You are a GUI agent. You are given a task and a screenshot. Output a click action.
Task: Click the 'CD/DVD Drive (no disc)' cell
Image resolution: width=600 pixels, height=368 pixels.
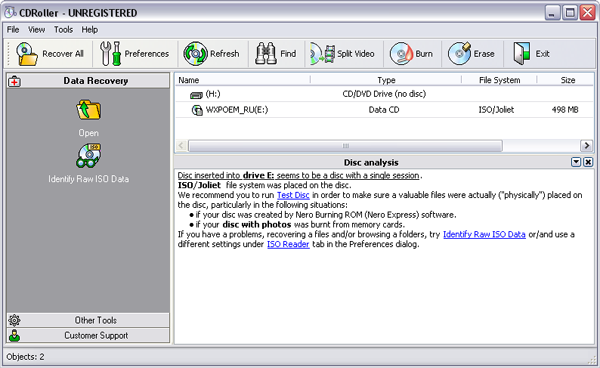pos(384,94)
